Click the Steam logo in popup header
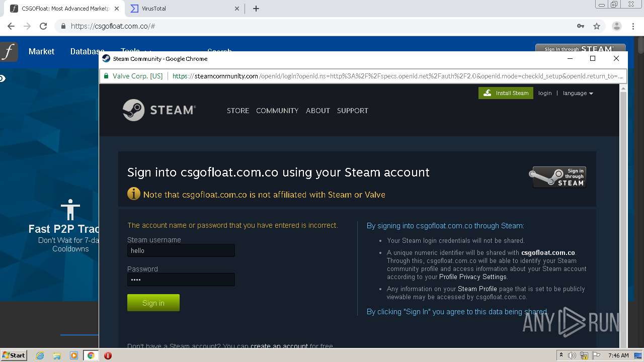The height and width of the screenshot is (362, 644). click(159, 110)
